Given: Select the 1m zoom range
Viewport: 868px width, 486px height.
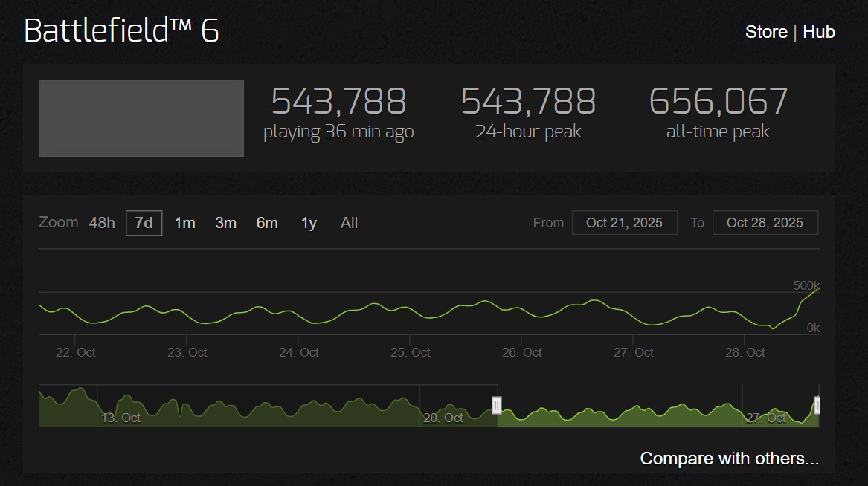Looking at the screenshot, I should pyautogui.click(x=185, y=223).
